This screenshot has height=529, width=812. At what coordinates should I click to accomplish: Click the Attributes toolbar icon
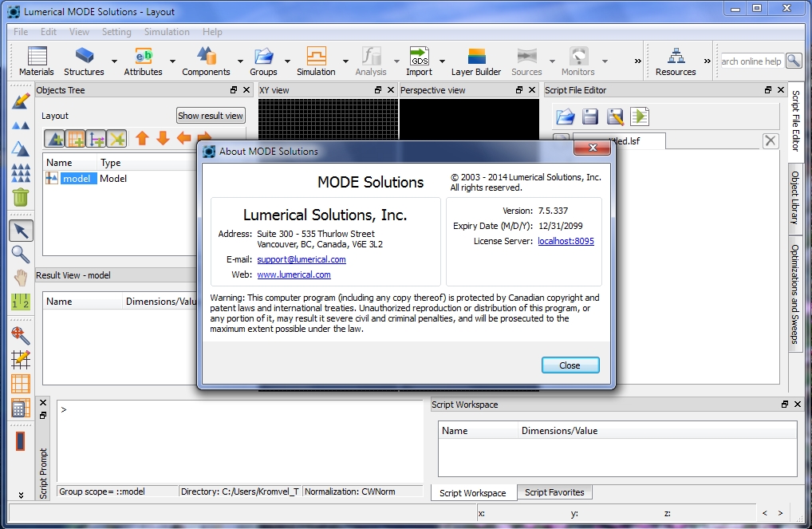coord(143,61)
